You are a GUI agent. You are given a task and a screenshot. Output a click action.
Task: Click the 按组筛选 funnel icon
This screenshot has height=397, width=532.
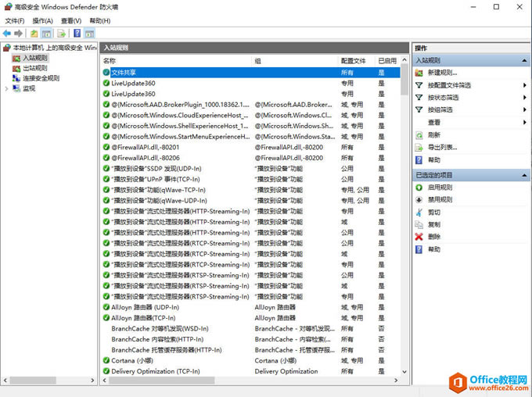[419, 110]
